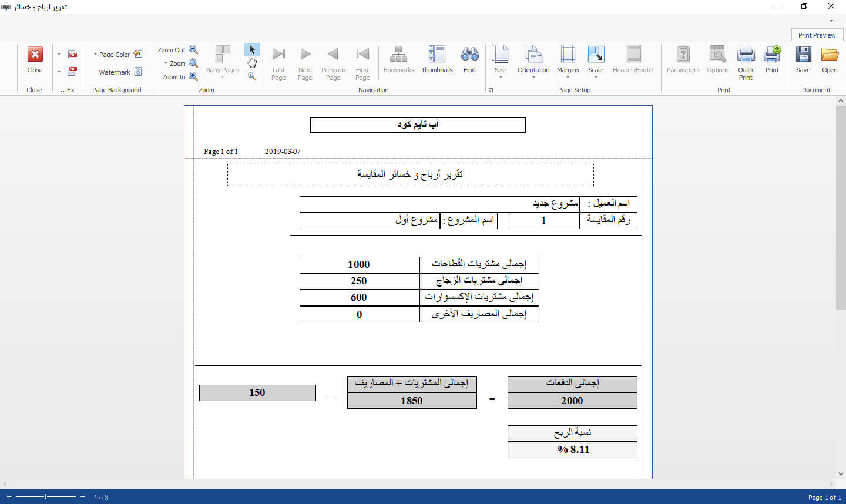Viewport: 846px width, 504px height.
Task: Click the vertical scrollbar down arrow
Action: pos(841,474)
